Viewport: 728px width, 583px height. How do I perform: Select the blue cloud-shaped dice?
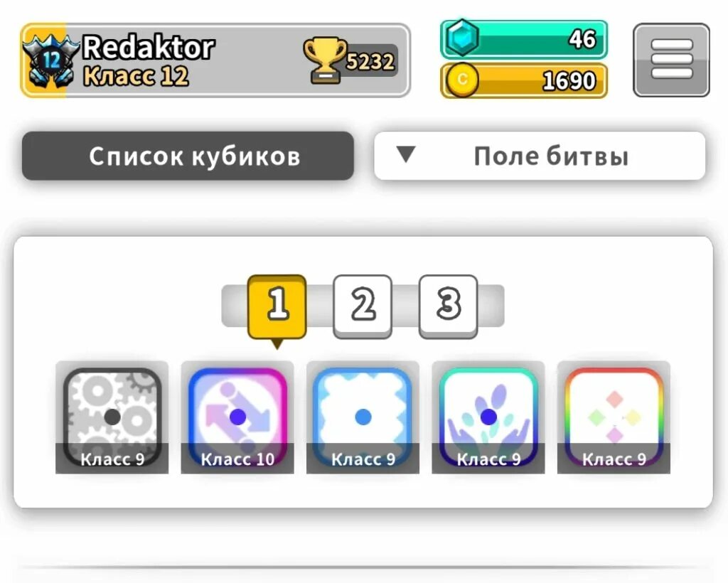click(363, 417)
